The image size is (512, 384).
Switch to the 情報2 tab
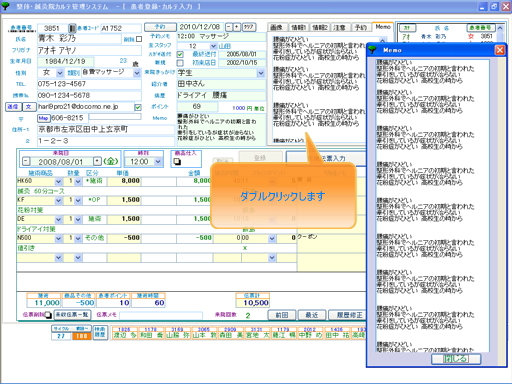[320, 27]
